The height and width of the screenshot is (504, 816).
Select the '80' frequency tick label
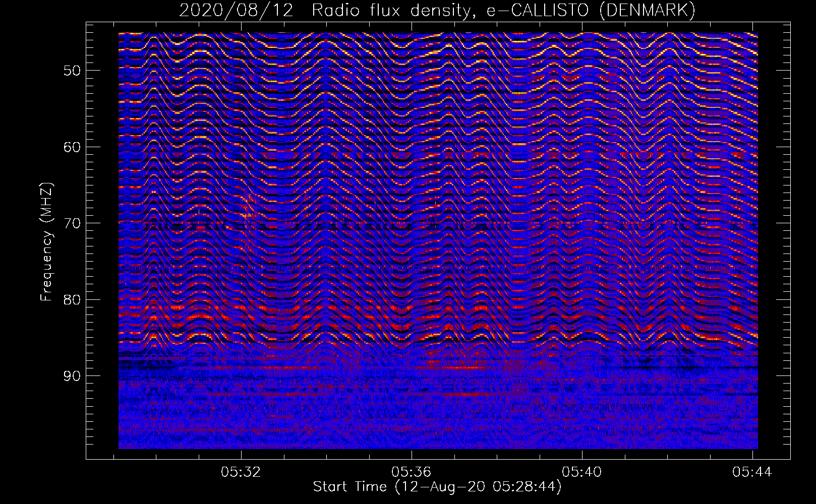click(72, 300)
